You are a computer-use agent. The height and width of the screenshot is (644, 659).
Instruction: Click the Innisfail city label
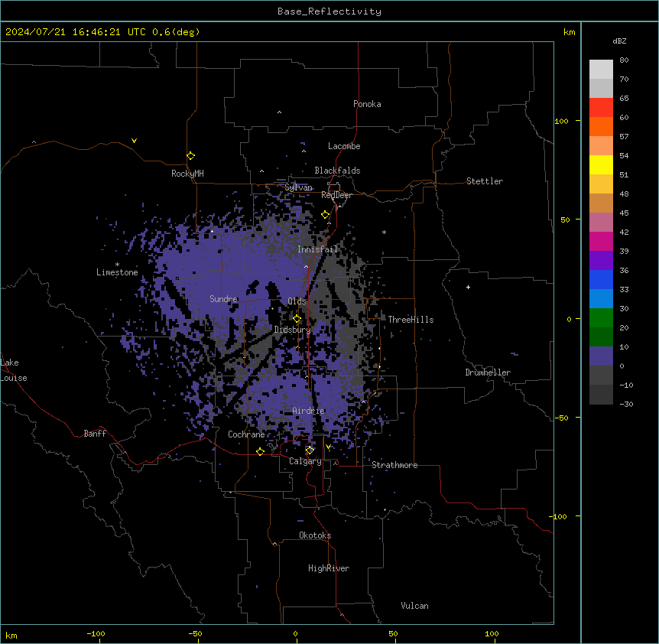317,249
